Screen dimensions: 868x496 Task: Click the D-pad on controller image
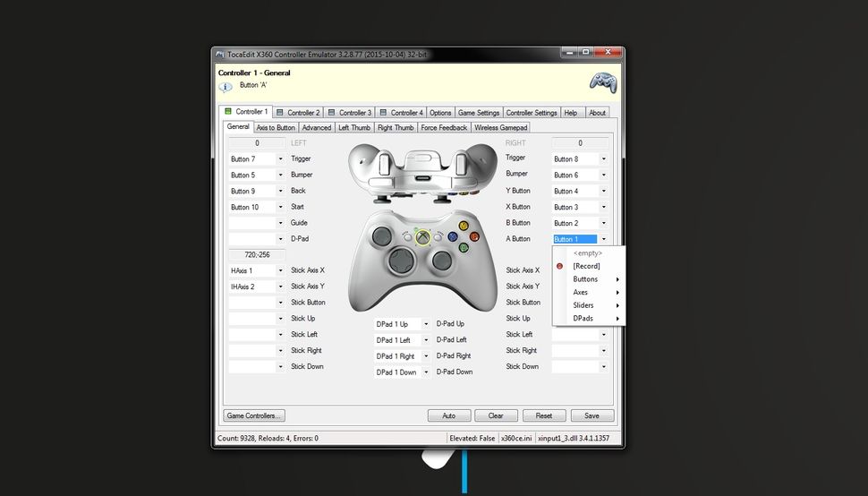pyautogui.click(x=403, y=260)
